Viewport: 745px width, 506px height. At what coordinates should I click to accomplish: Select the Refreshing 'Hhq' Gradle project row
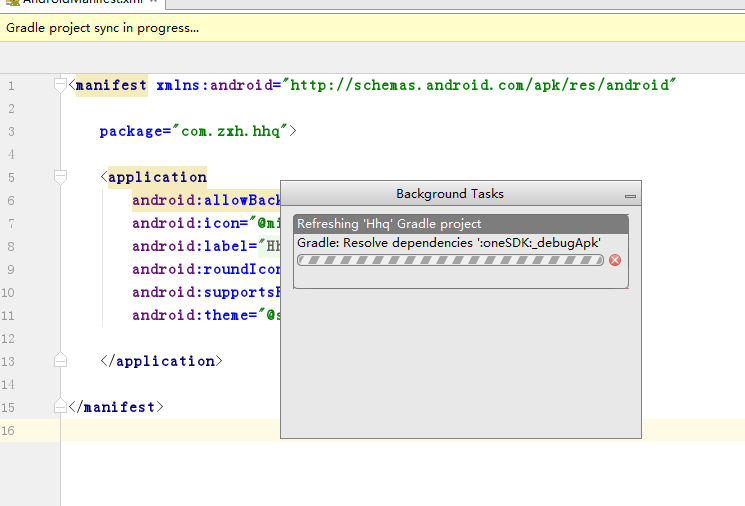tap(460, 224)
